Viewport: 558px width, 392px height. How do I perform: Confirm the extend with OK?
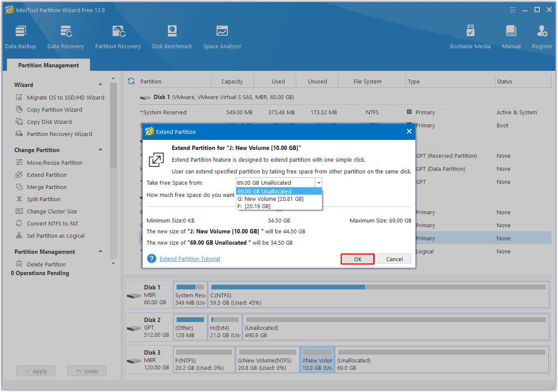pos(358,259)
